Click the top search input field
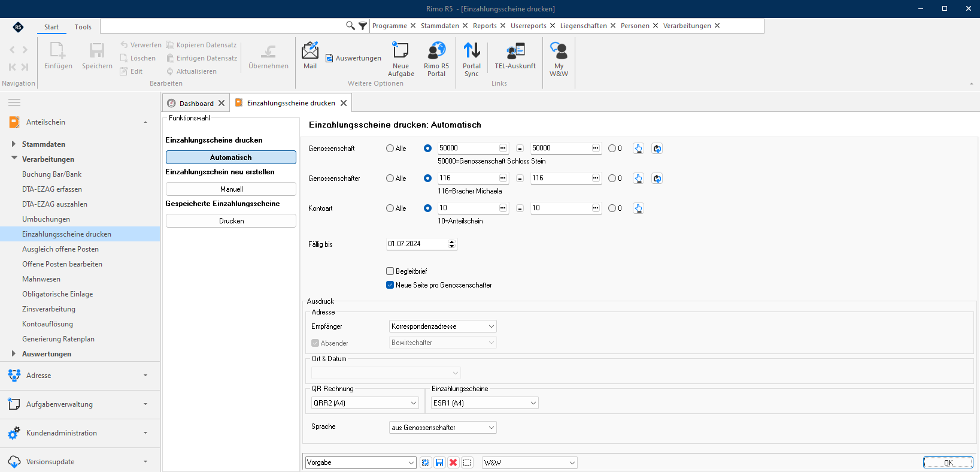The width and height of the screenshot is (980, 472). click(223, 26)
